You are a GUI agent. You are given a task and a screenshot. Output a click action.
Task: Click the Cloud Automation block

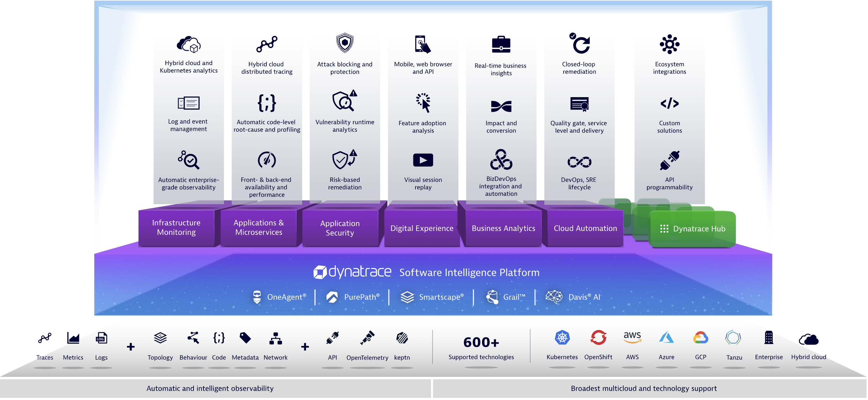pos(585,228)
